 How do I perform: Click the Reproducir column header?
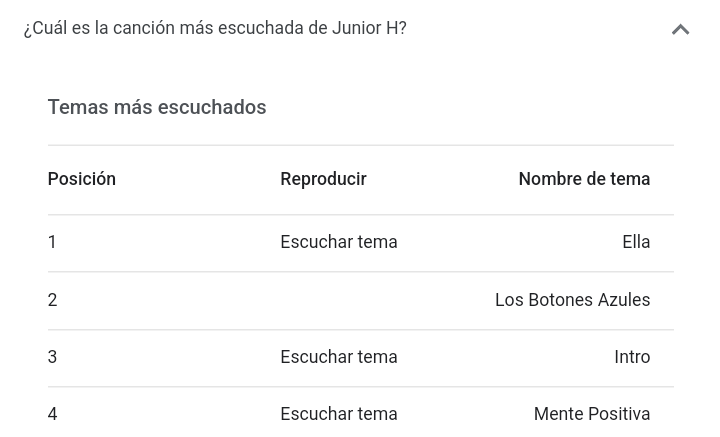click(x=323, y=179)
